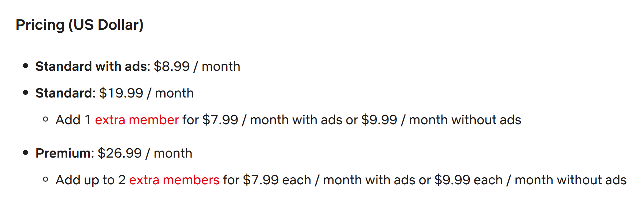Click the "$9.99 each" price text
Screen dimensions: 644x203
[468, 180]
